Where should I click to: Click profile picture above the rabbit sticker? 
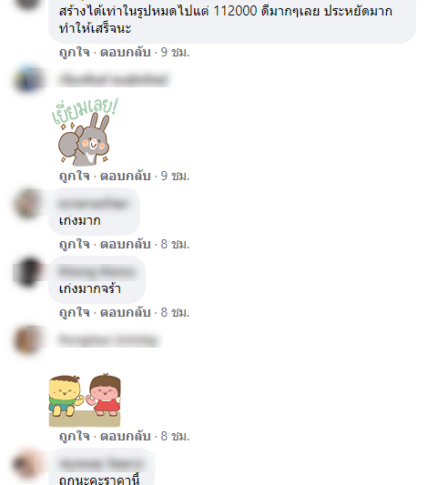[x=28, y=79]
